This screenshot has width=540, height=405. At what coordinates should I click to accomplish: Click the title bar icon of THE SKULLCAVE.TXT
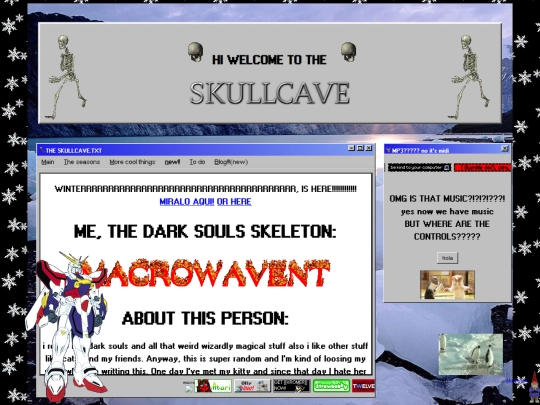coord(42,150)
